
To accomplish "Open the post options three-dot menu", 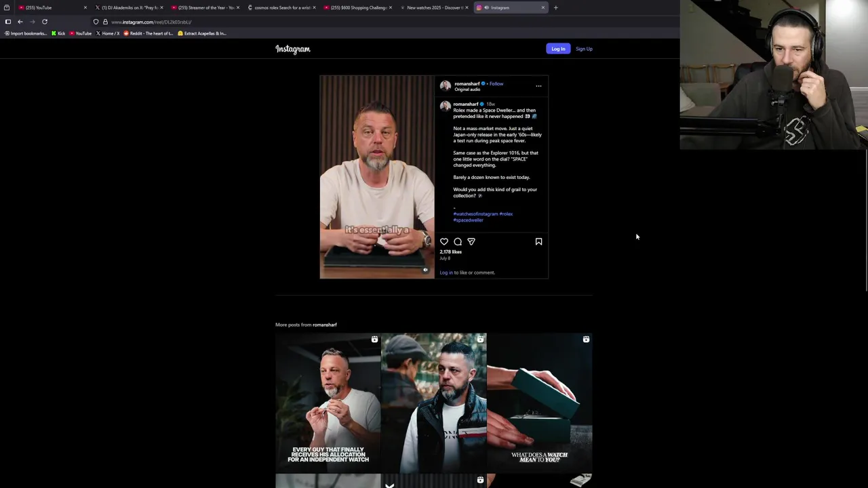I will pyautogui.click(x=538, y=86).
